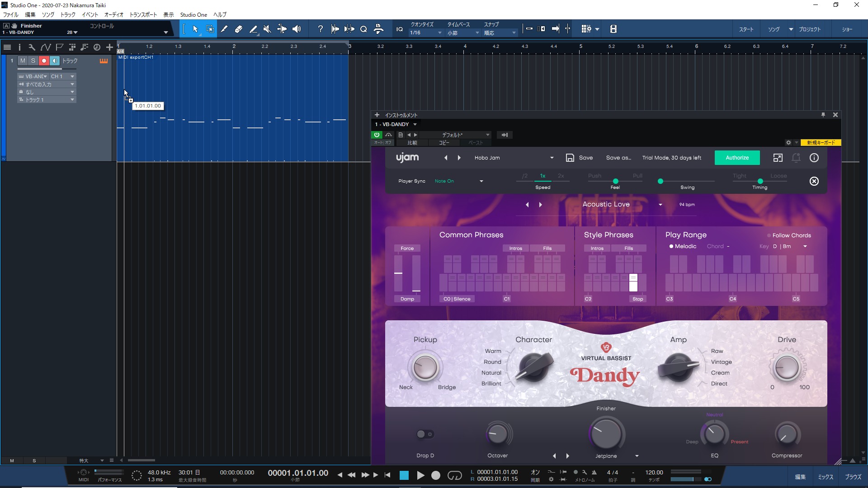Toggle record arm on track 1
The width and height of the screenshot is (868, 488).
(44, 61)
